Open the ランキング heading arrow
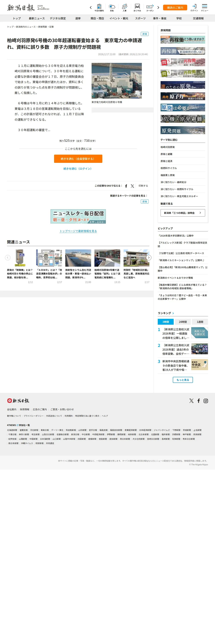The image size is (215, 644). [x=173, y=313]
